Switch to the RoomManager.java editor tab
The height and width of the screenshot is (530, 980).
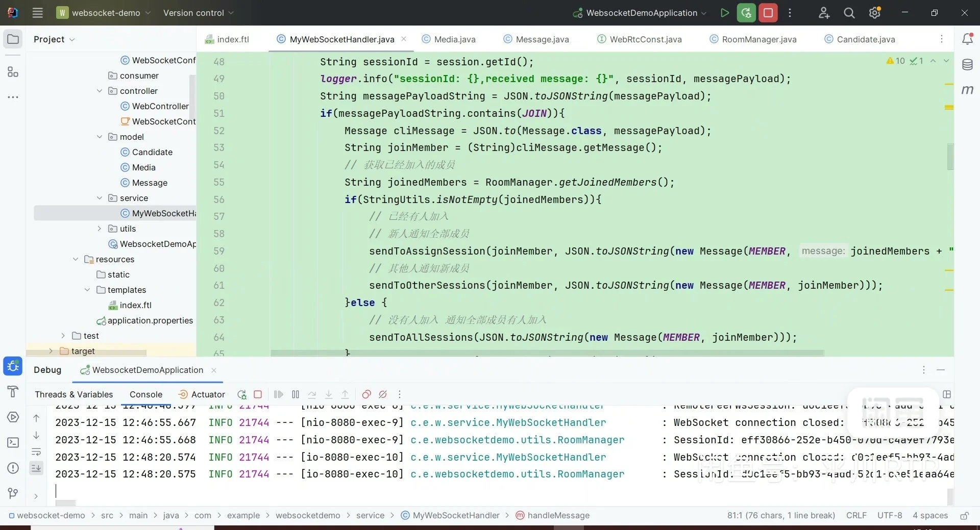752,39
